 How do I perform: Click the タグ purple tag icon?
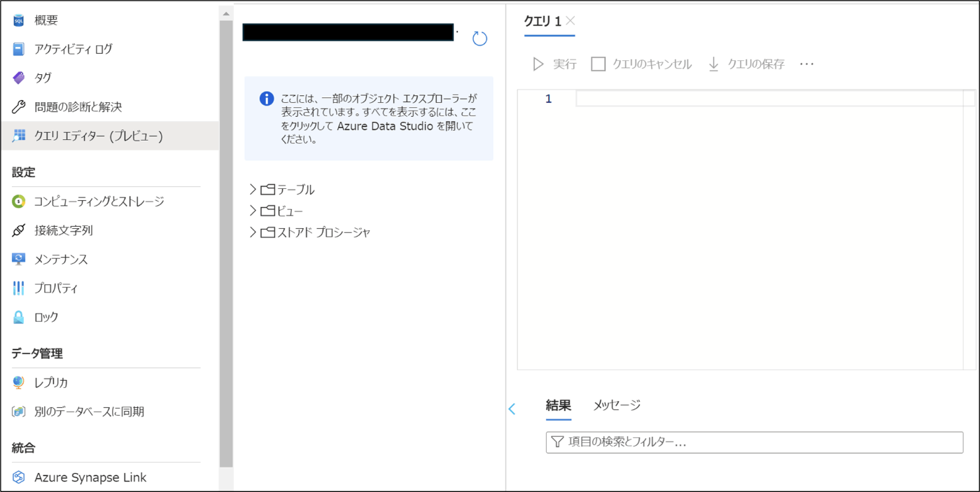coord(19,78)
